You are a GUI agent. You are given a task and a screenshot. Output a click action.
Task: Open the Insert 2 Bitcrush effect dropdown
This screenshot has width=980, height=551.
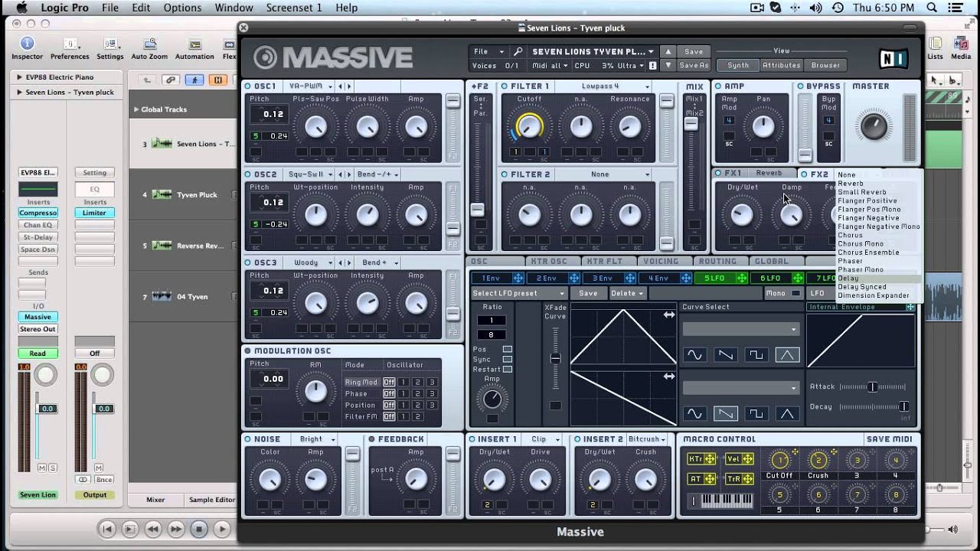(646, 439)
